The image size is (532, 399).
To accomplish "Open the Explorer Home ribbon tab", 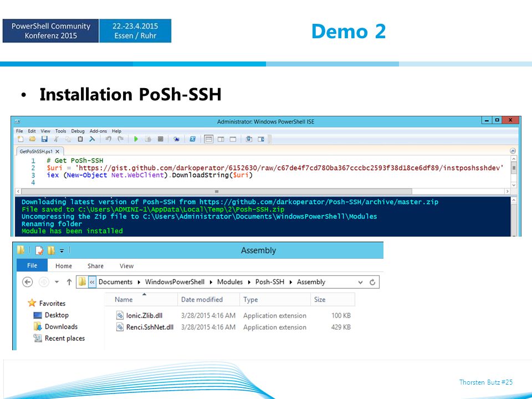I will (x=64, y=266).
